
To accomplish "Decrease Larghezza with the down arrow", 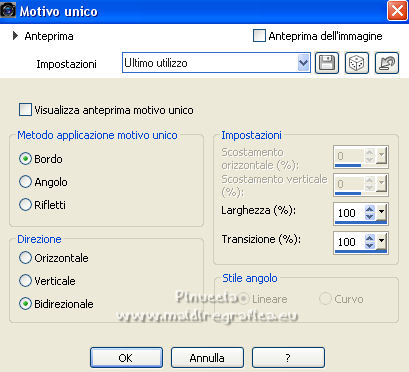I will click(370, 216).
